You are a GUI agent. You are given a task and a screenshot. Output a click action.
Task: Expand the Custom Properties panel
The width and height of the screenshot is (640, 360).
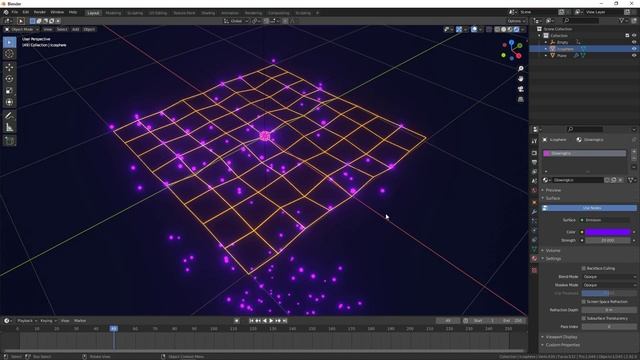(562, 345)
